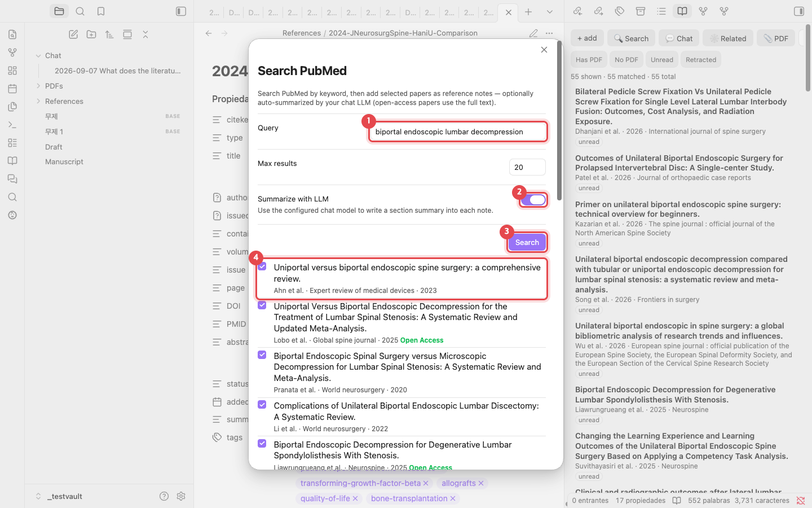The width and height of the screenshot is (812, 508).
Task: Filter the reference list by Has PDF
Action: 589,60
